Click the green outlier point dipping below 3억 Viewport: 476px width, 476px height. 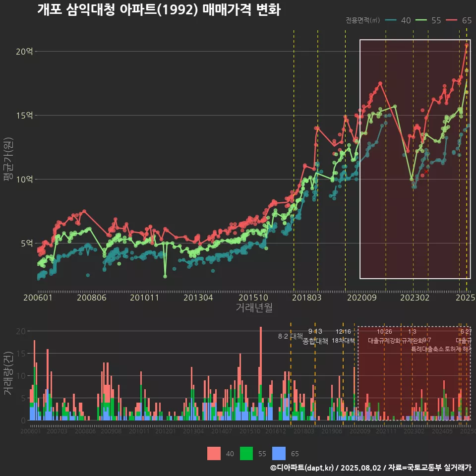[165, 276]
